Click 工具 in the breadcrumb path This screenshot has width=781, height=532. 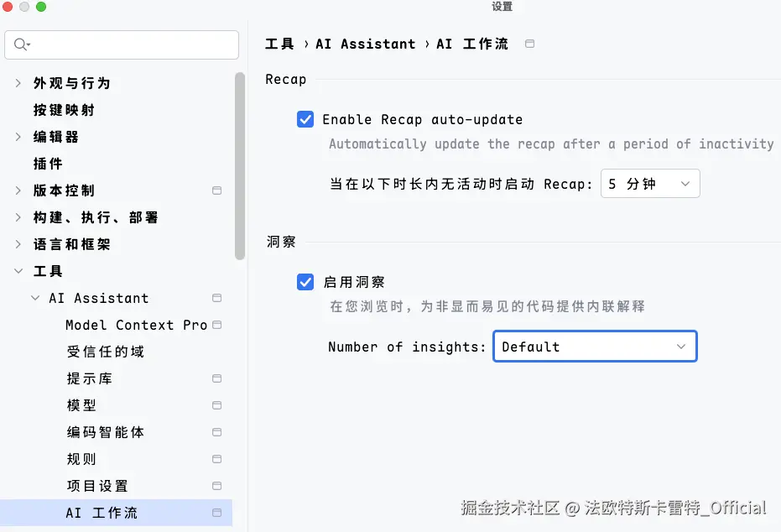(279, 44)
